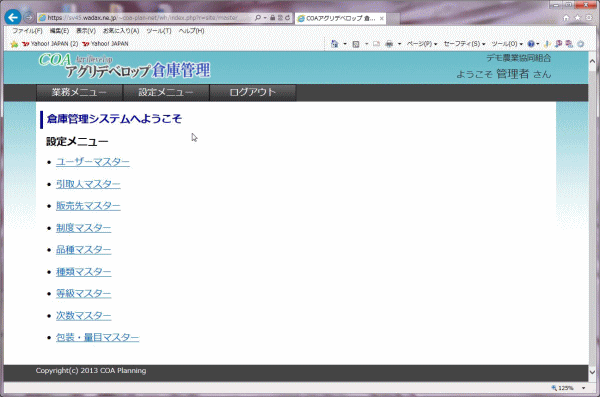Open the new tab button beside the tab
The image size is (600, 397).
393,19
